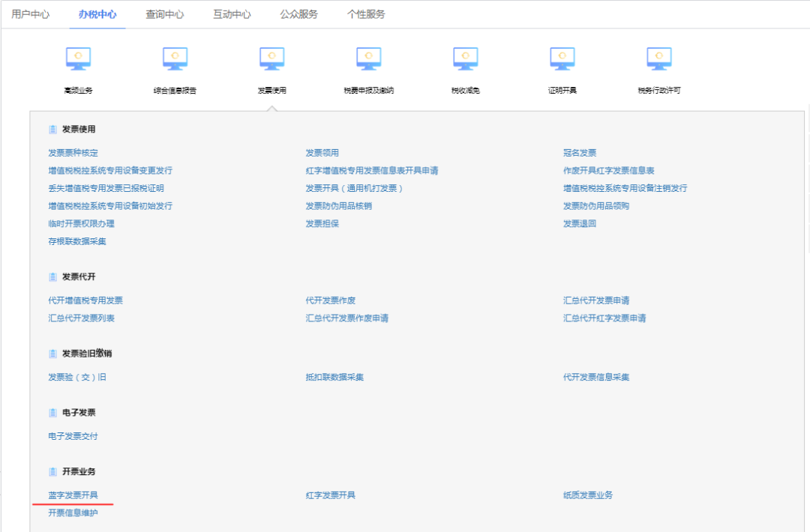
Task: Open the 发票退回 link
Action: [580, 223]
